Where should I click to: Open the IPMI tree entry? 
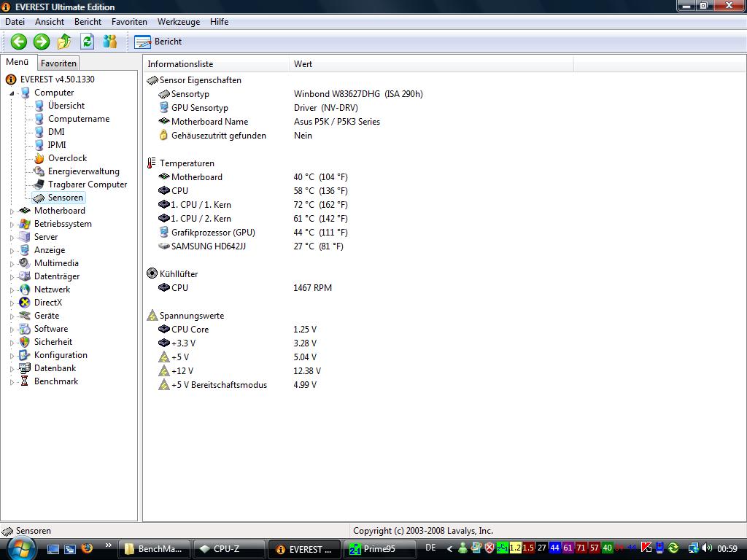[x=57, y=145]
